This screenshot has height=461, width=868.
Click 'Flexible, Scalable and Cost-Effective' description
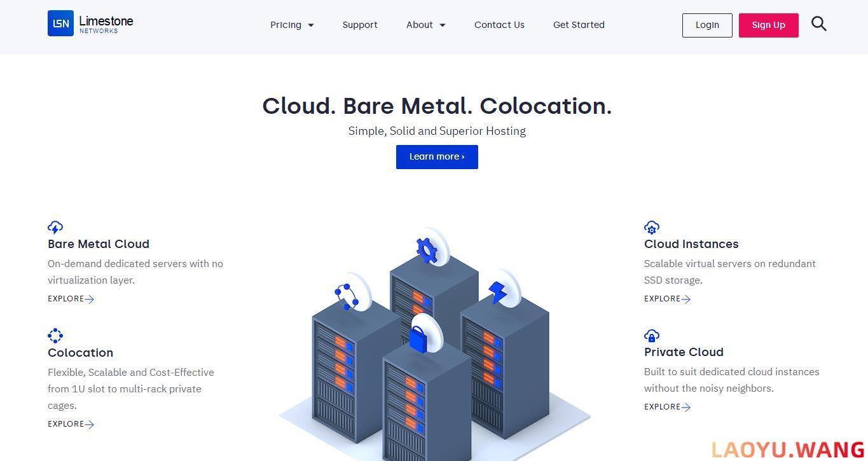131,389
